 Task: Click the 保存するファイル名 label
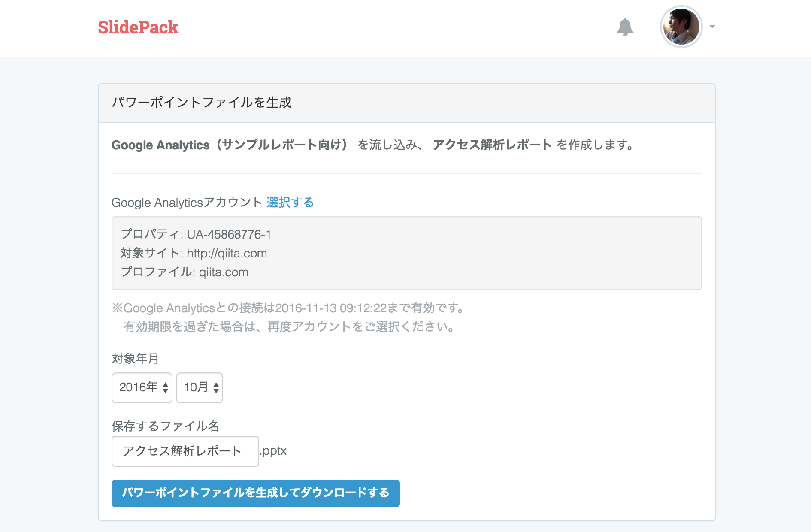165,426
